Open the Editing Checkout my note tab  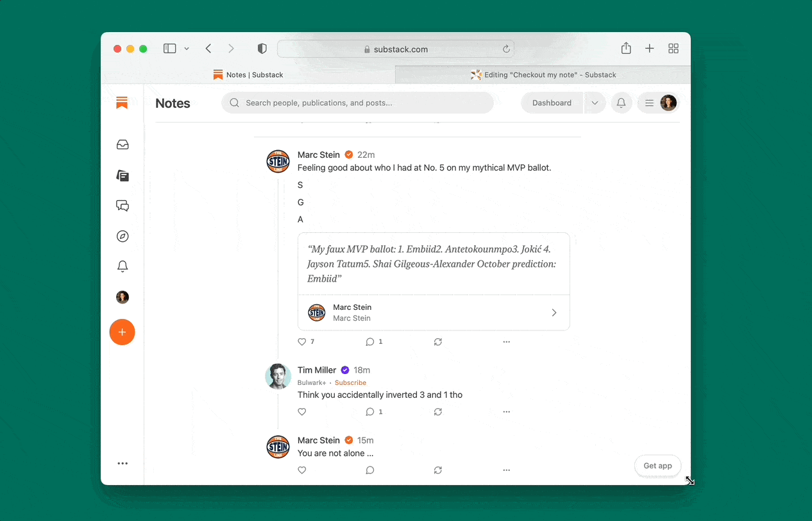click(x=545, y=74)
